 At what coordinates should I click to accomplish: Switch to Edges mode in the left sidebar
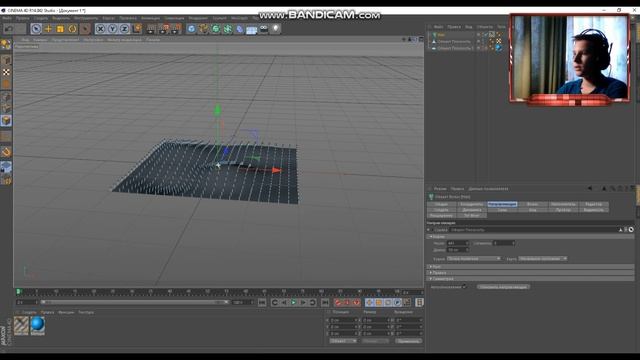coord(6,109)
